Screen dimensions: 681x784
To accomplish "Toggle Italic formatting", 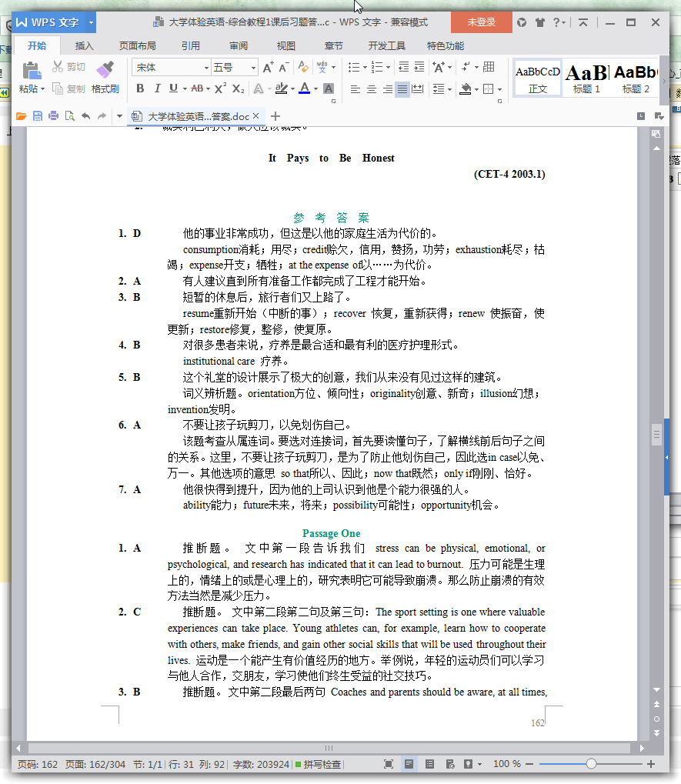I will [x=157, y=88].
